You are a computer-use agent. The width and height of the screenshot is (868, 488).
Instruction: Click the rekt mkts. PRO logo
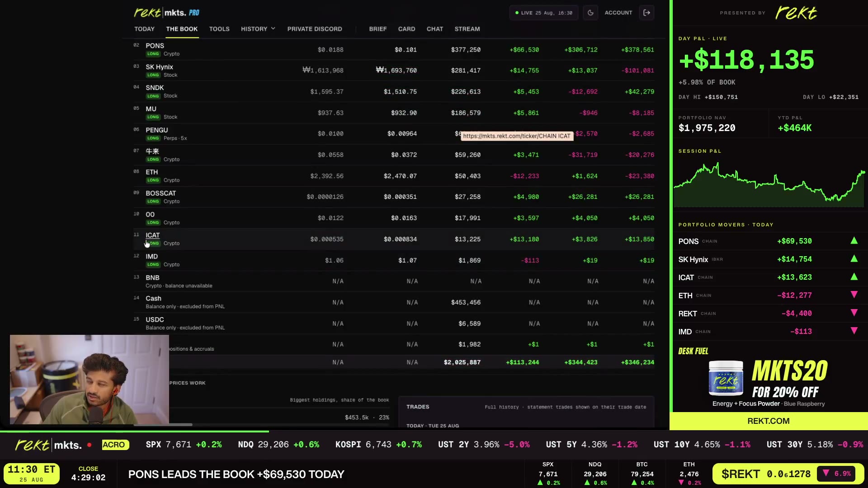pos(167,13)
